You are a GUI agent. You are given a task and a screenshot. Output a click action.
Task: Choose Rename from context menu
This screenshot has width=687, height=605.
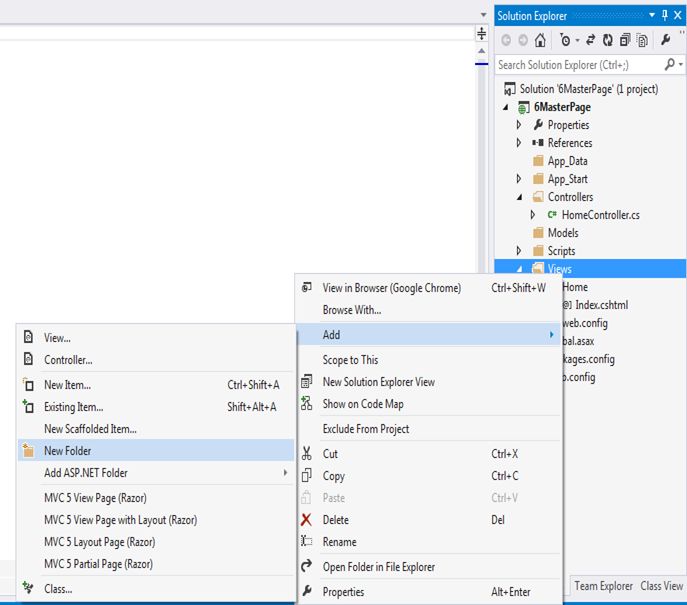click(428, 541)
